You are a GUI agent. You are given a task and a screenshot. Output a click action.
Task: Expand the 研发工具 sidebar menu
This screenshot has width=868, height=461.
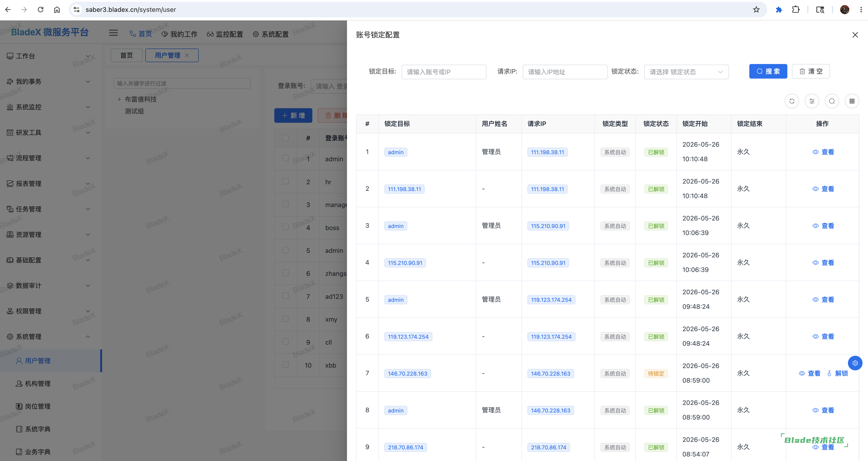tap(51, 132)
